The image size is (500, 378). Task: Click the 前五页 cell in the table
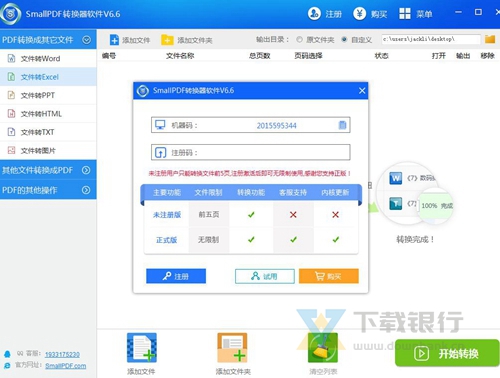(209, 214)
